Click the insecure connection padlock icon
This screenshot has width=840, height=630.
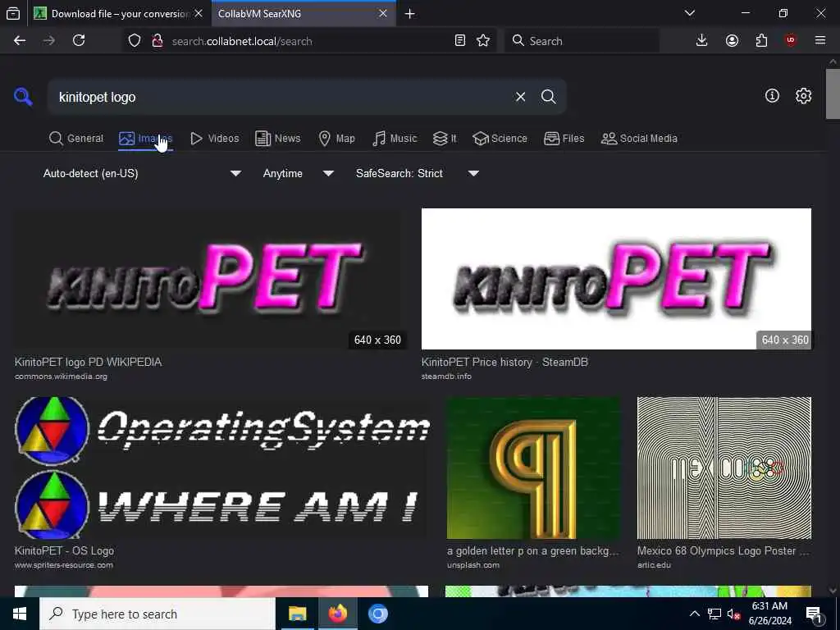(x=157, y=41)
